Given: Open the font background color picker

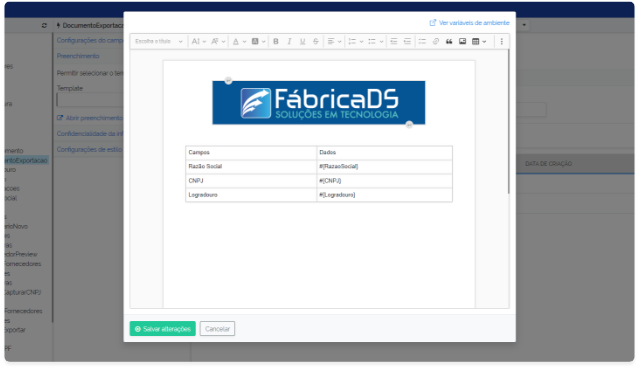Looking at the screenshot, I should pos(258,41).
